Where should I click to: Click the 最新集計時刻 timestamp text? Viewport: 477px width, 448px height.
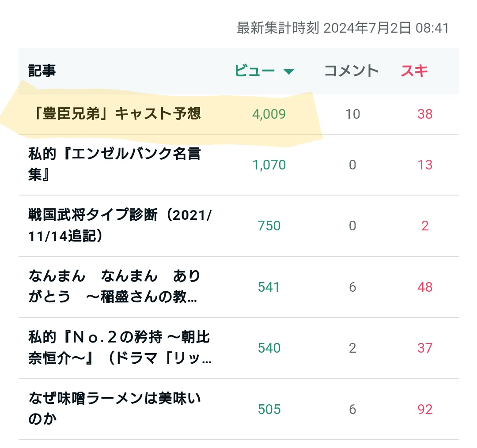343,28
